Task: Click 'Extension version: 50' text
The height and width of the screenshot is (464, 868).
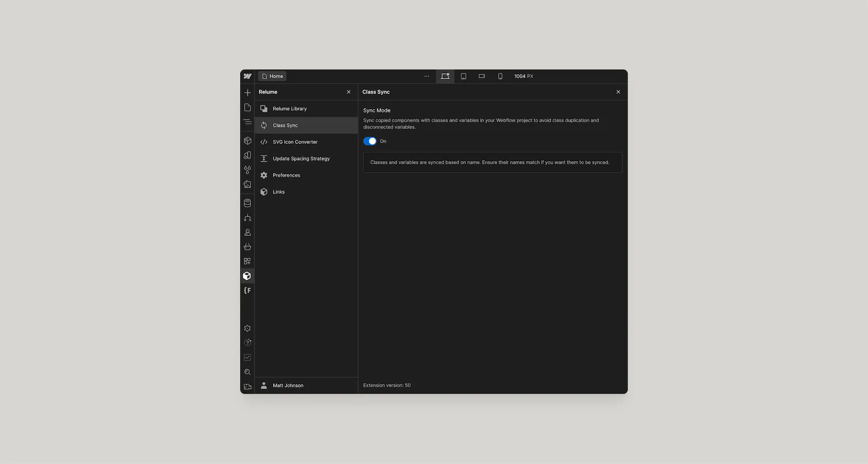Action: (x=387, y=385)
